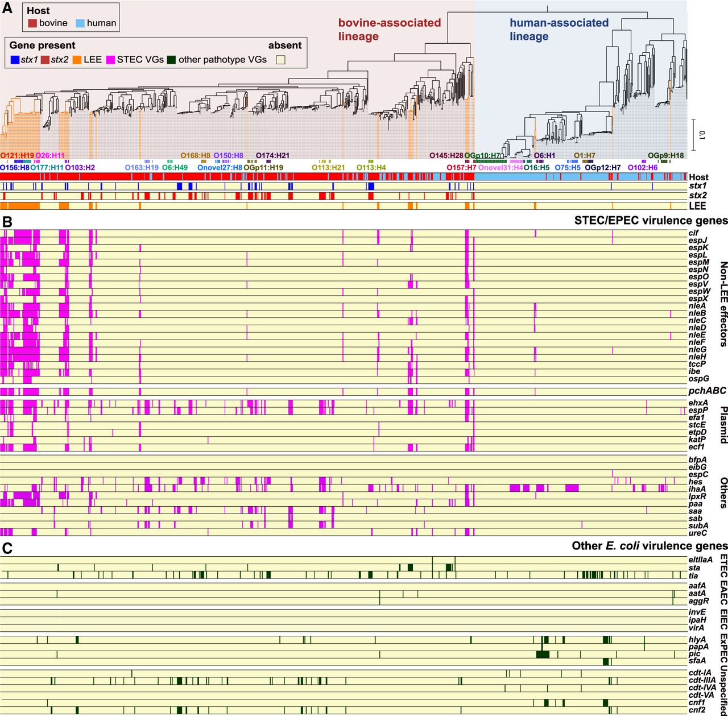Click the OGp9:H18 serotype label
This screenshot has height=716, width=728.
(x=666, y=155)
